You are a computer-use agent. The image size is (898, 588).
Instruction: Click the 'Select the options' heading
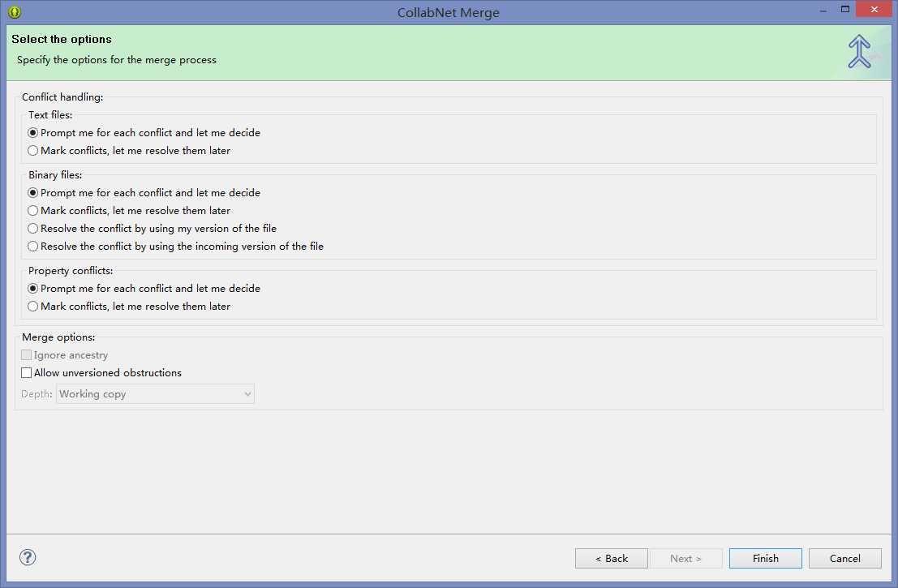click(62, 40)
